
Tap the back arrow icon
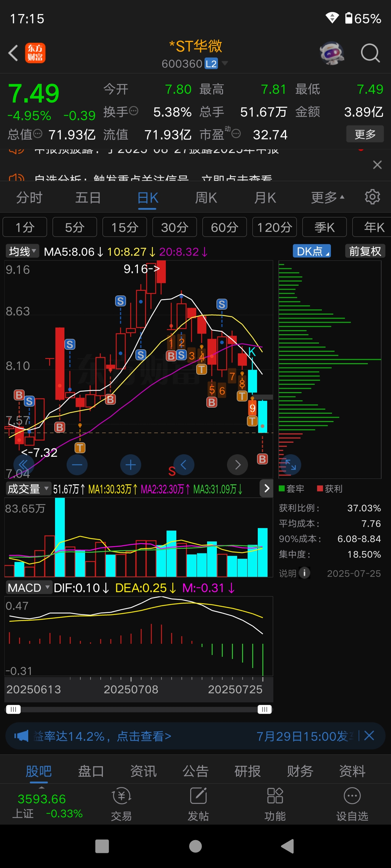click(x=13, y=53)
